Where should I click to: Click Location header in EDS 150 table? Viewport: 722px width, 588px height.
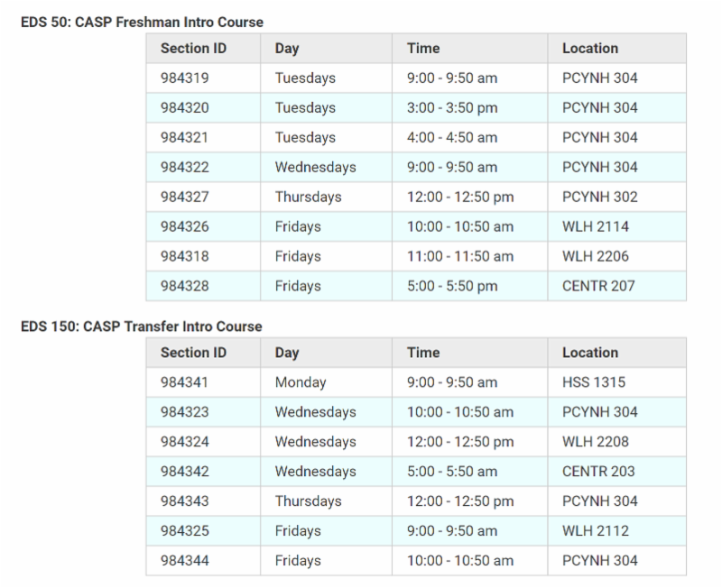tap(590, 353)
